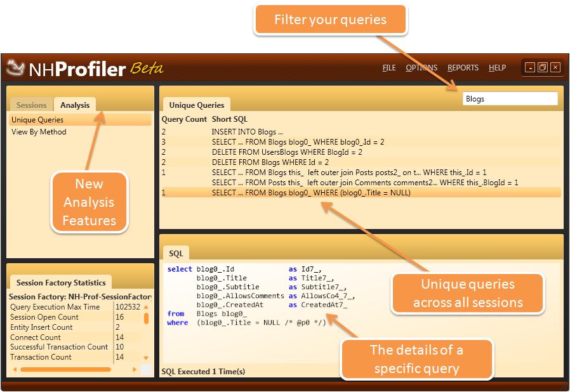Select the Analysis tab
This screenshot has width=570, height=392.
click(x=75, y=105)
